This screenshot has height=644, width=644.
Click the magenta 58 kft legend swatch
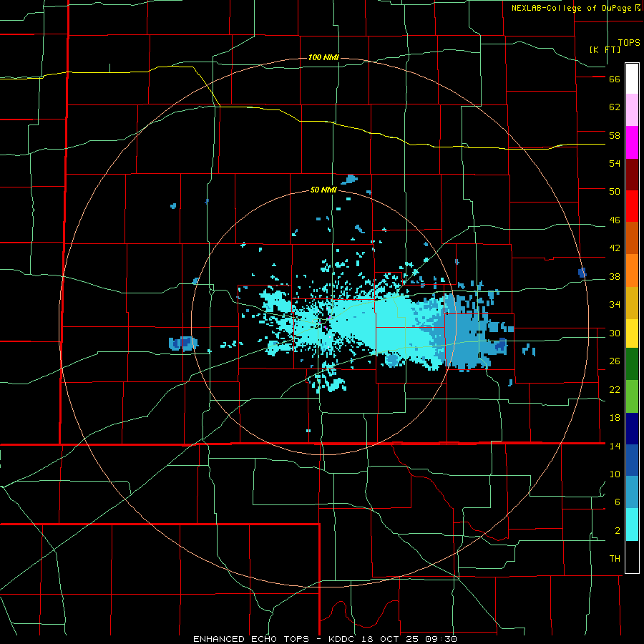click(632, 142)
